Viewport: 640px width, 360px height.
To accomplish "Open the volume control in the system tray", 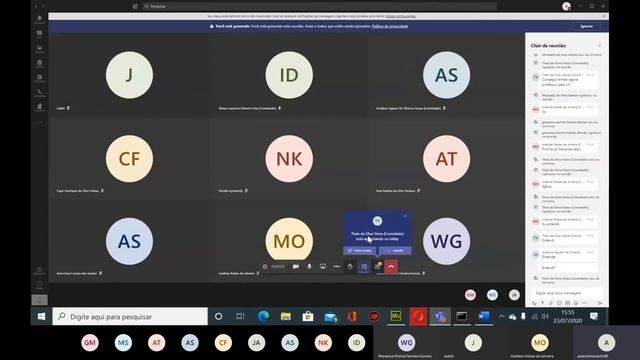I will 545,316.
